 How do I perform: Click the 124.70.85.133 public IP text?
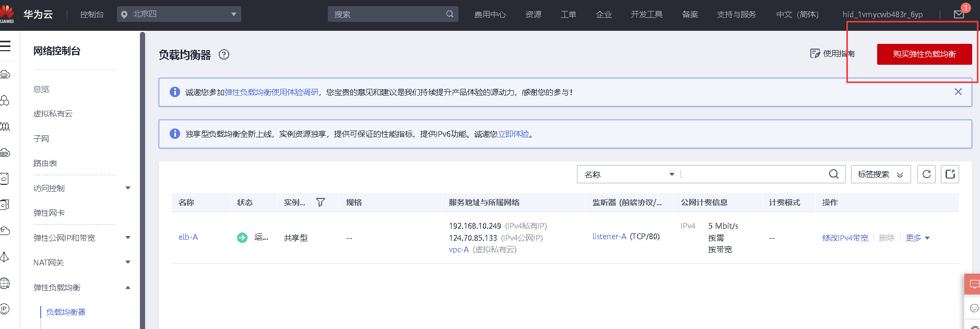(x=473, y=238)
